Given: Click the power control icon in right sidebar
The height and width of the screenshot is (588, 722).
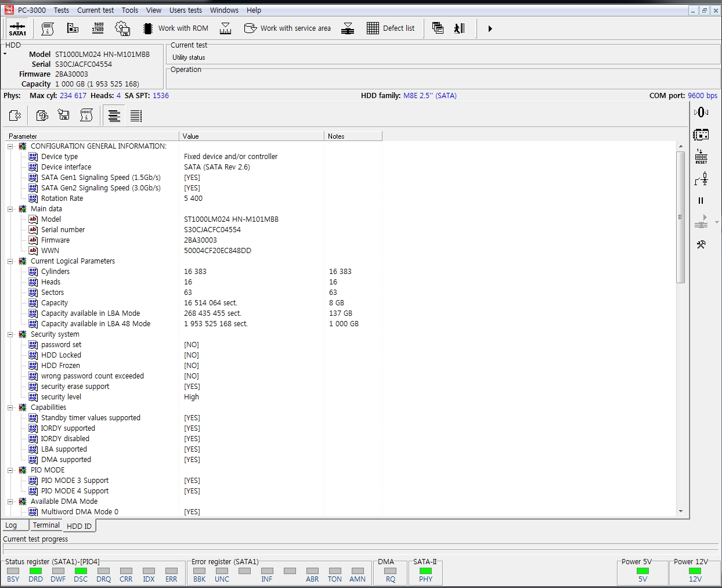Looking at the screenshot, I should 701,112.
